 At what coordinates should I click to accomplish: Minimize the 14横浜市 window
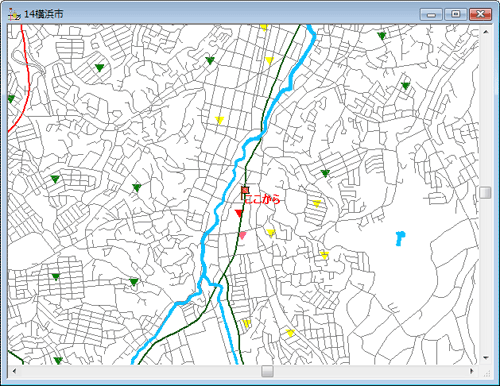click(431, 15)
